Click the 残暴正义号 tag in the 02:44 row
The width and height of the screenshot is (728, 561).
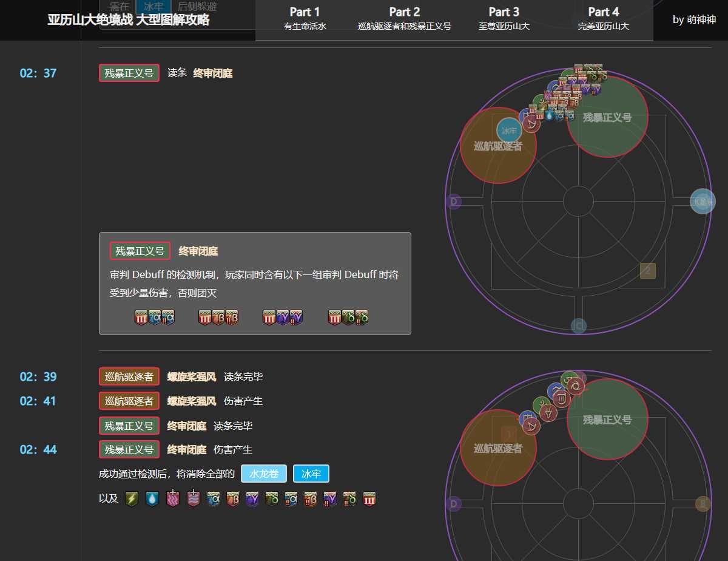(129, 449)
